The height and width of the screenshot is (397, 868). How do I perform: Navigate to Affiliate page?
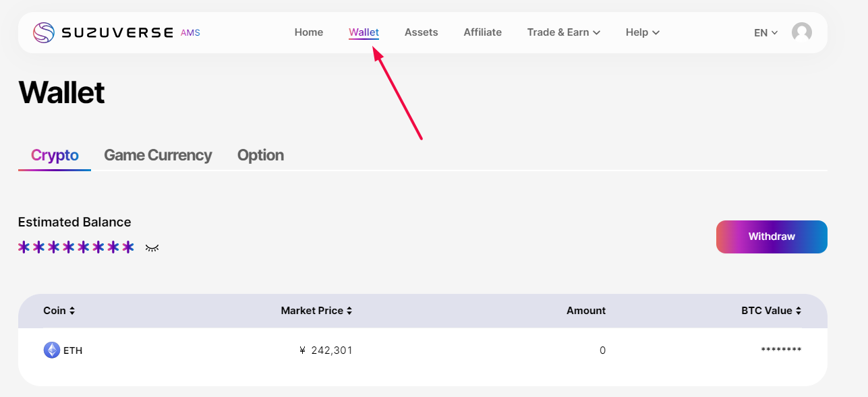tap(482, 32)
